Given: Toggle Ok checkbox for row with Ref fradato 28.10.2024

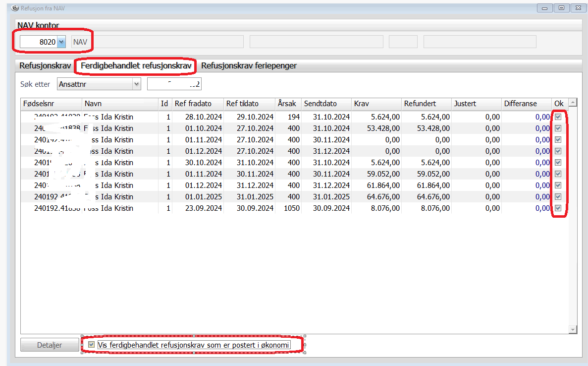Looking at the screenshot, I should pyautogui.click(x=558, y=117).
